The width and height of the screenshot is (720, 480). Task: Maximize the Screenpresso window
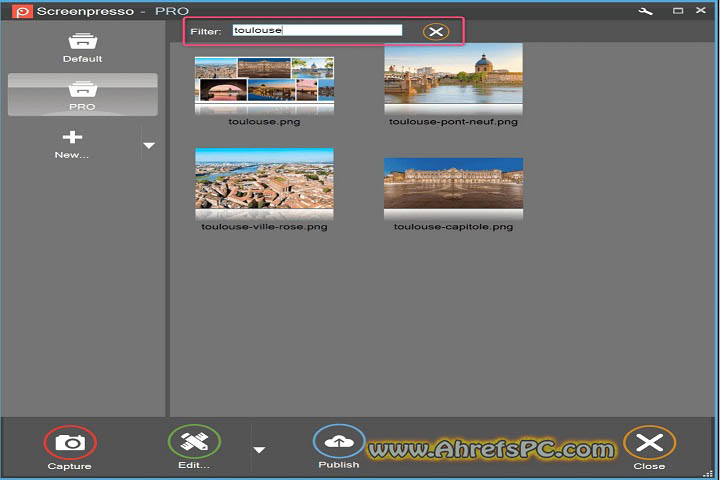pos(678,11)
